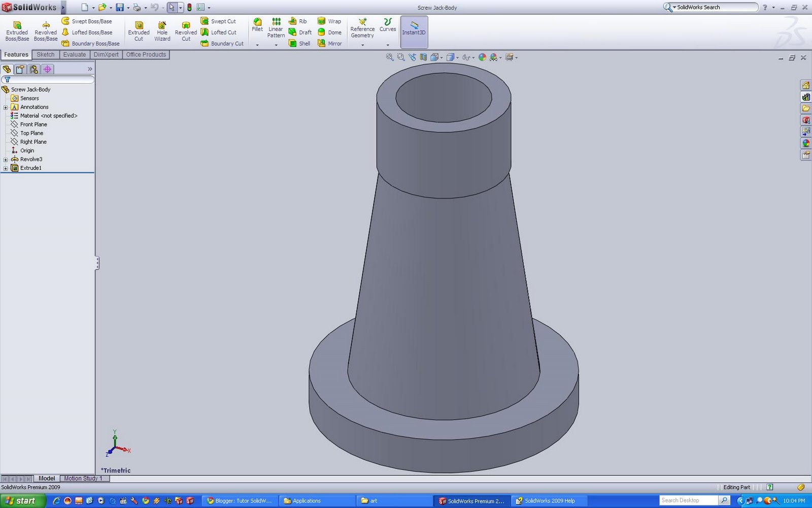Open the Display Style dropdown arrow
The height and width of the screenshot is (508, 812).
[x=458, y=57]
